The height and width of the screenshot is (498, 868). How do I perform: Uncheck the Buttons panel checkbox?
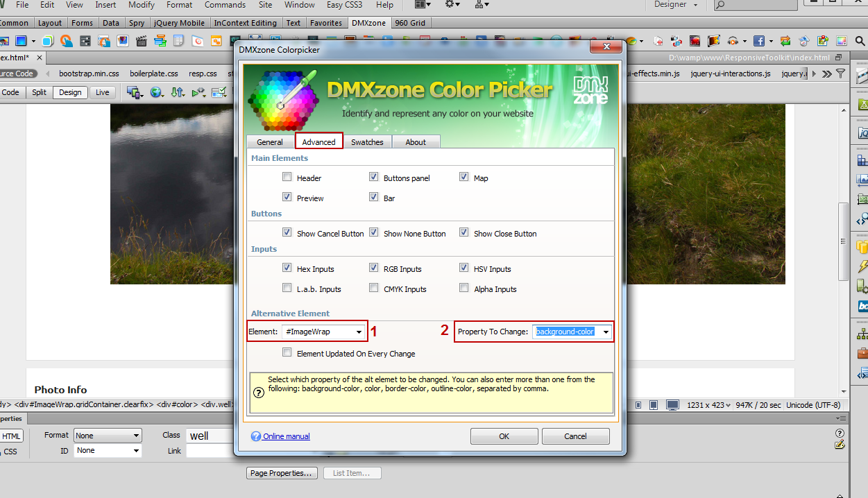point(374,177)
